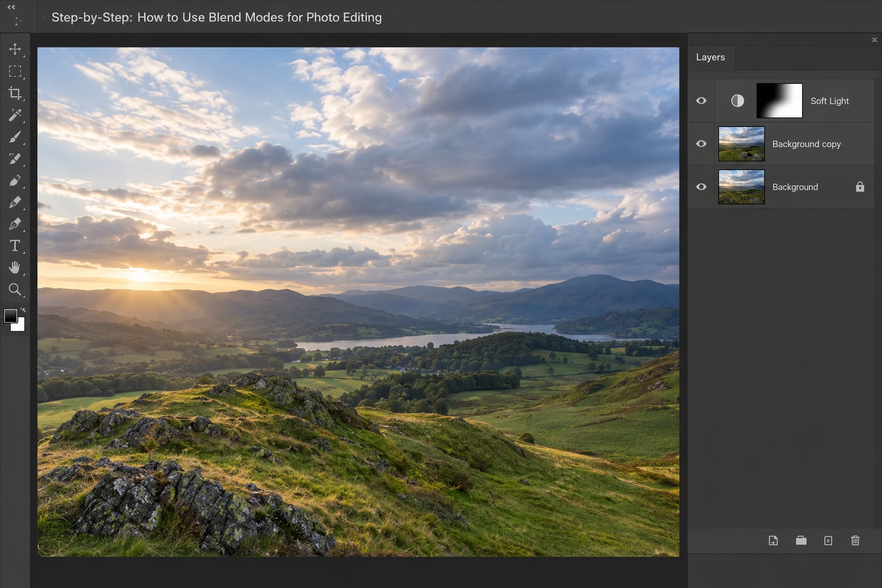Select the Background layer name
The height and width of the screenshot is (588, 882).
795,187
